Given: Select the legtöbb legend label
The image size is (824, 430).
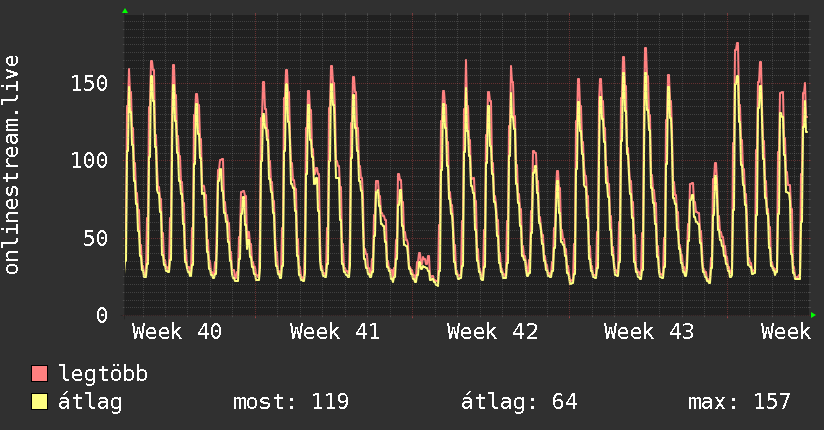Looking at the screenshot, I should pyautogui.click(x=103, y=374).
